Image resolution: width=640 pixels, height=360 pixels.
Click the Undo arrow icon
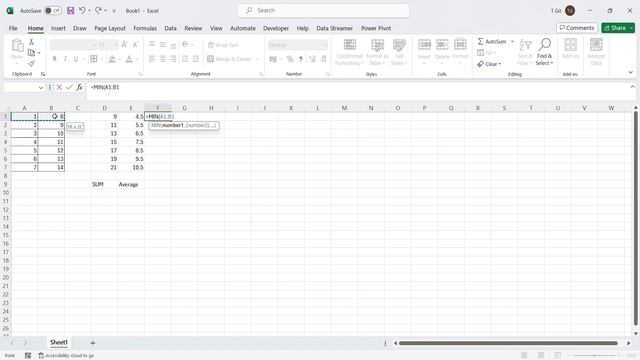(x=82, y=11)
